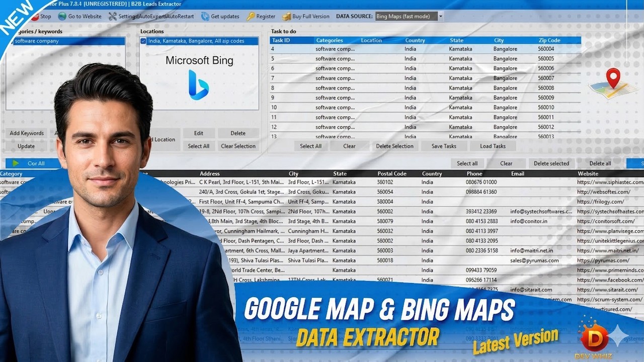This screenshot has height=362, width=644.
Task: Click the Delete all results button
Action: (600, 163)
